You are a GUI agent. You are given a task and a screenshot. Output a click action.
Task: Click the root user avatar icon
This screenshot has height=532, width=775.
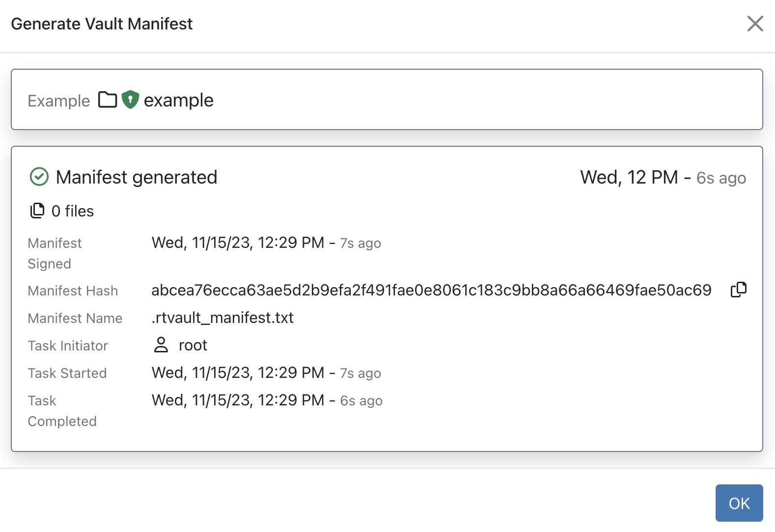click(x=161, y=345)
